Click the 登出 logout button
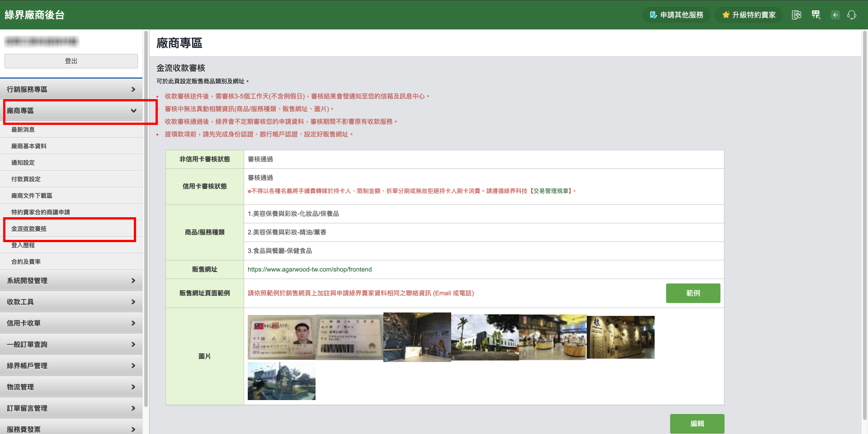 [71, 61]
